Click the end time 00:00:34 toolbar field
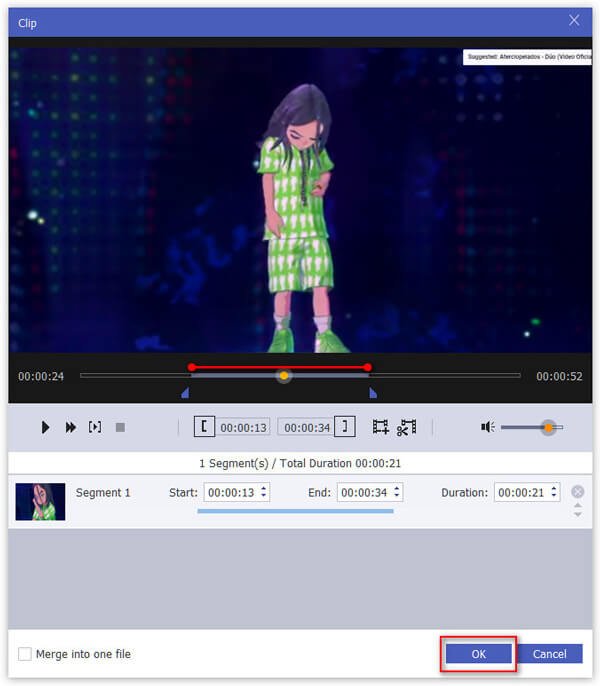Viewport: 600px width, 686px height. click(305, 427)
